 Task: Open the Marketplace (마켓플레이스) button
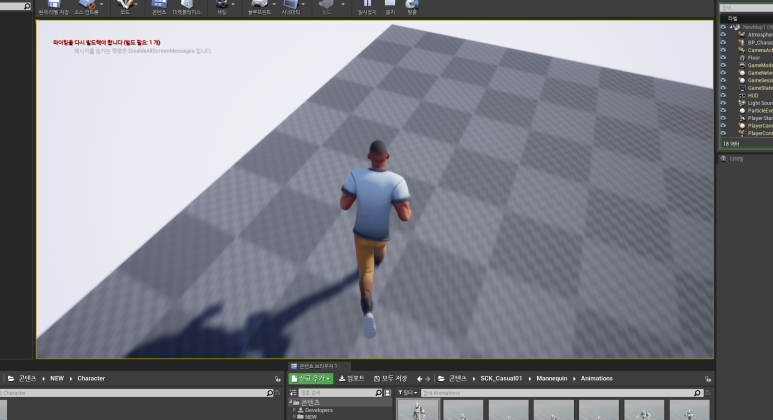[186, 7]
